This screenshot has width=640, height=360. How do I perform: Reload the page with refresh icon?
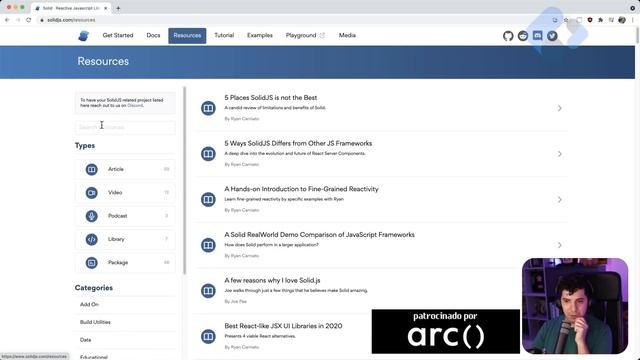click(x=29, y=20)
